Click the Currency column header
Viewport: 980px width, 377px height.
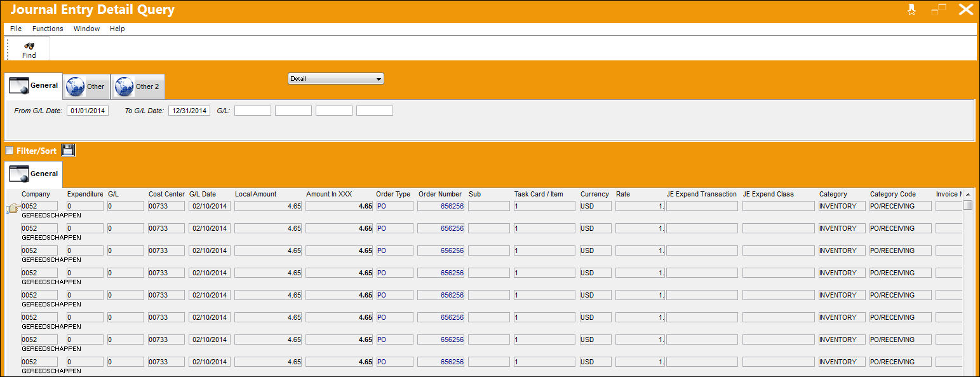coord(594,194)
